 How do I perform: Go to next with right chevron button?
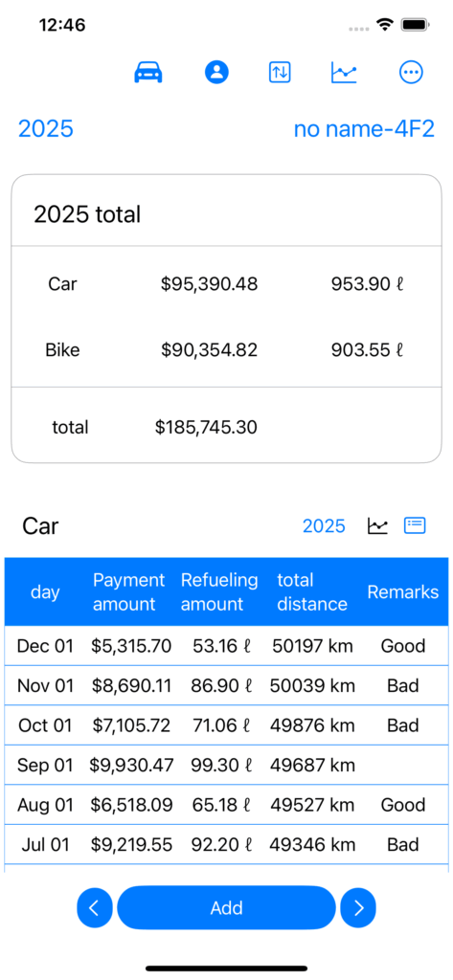coord(358,907)
